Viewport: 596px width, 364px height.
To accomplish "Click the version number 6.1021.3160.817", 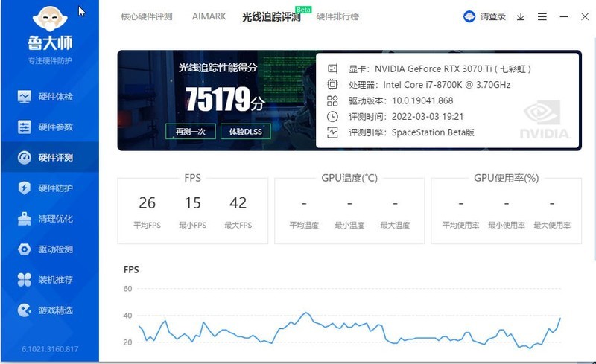I will pyautogui.click(x=50, y=349).
